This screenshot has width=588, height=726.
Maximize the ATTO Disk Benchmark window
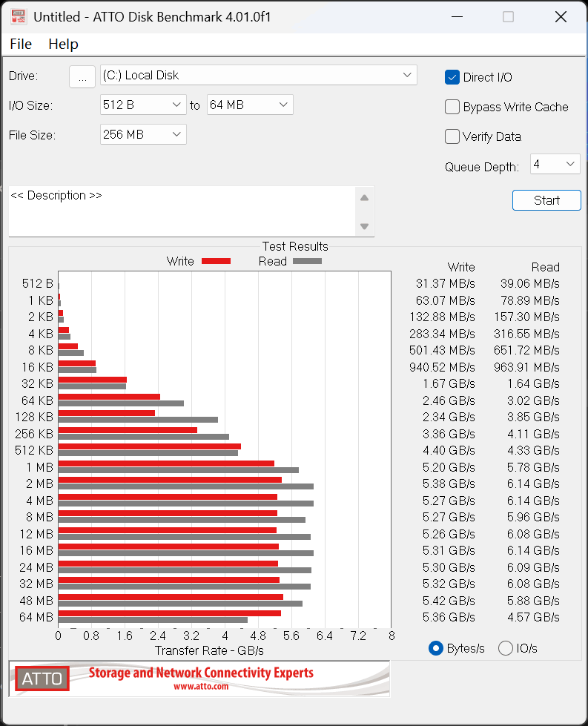click(x=509, y=16)
